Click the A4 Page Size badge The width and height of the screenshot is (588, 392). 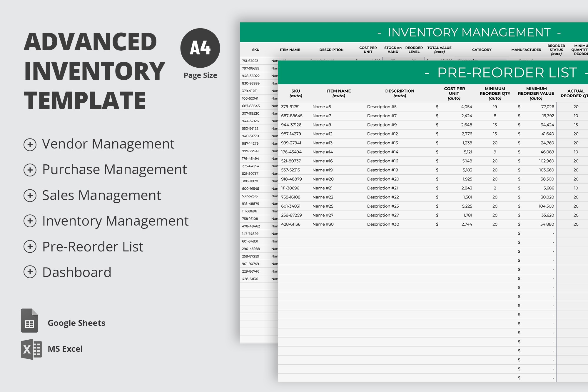tap(201, 48)
